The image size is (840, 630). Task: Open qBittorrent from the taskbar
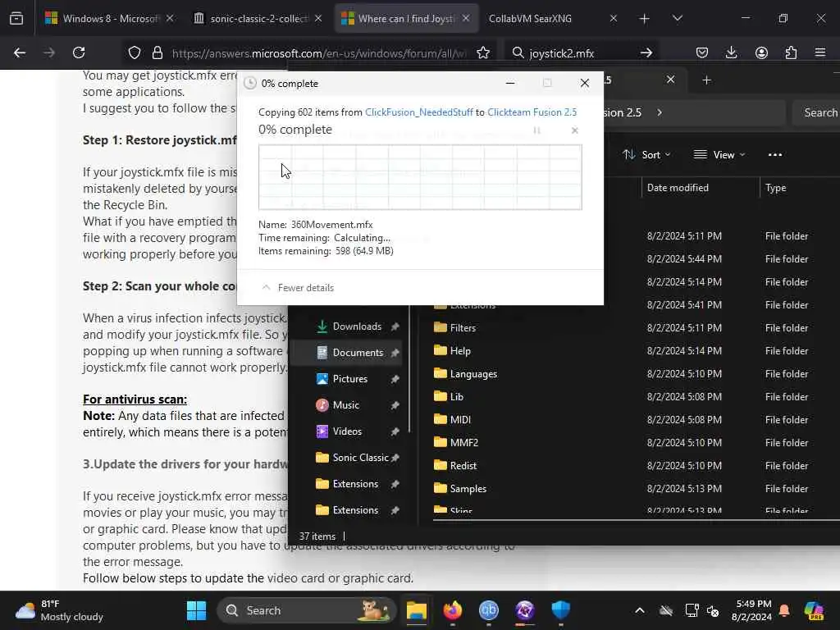coord(489,610)
